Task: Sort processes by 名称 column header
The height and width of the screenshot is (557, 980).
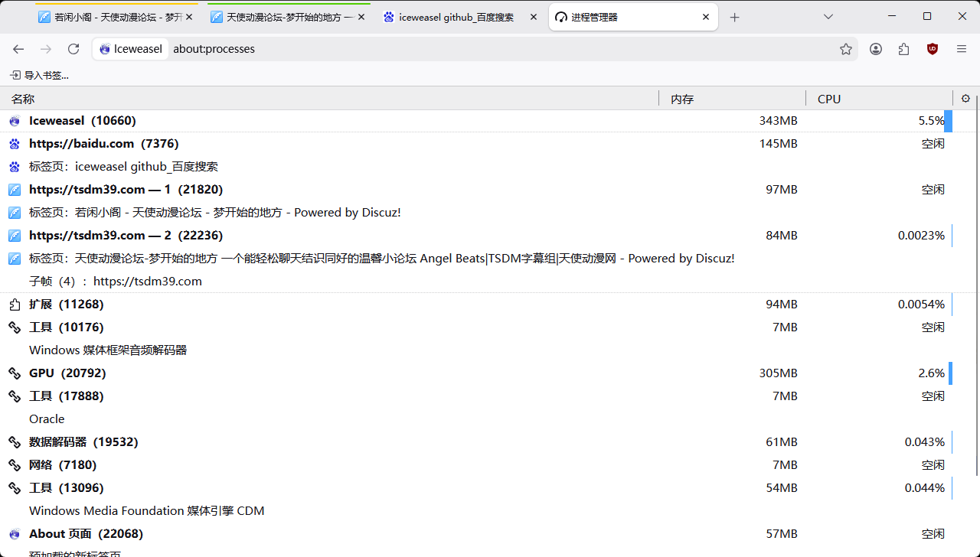Action: point(23,99)
